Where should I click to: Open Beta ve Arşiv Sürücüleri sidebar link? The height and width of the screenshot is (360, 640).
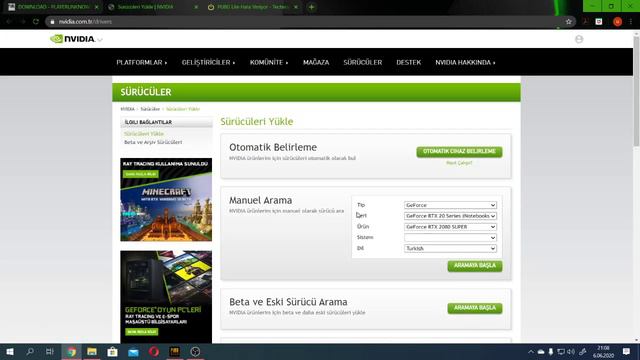point(153,142)
